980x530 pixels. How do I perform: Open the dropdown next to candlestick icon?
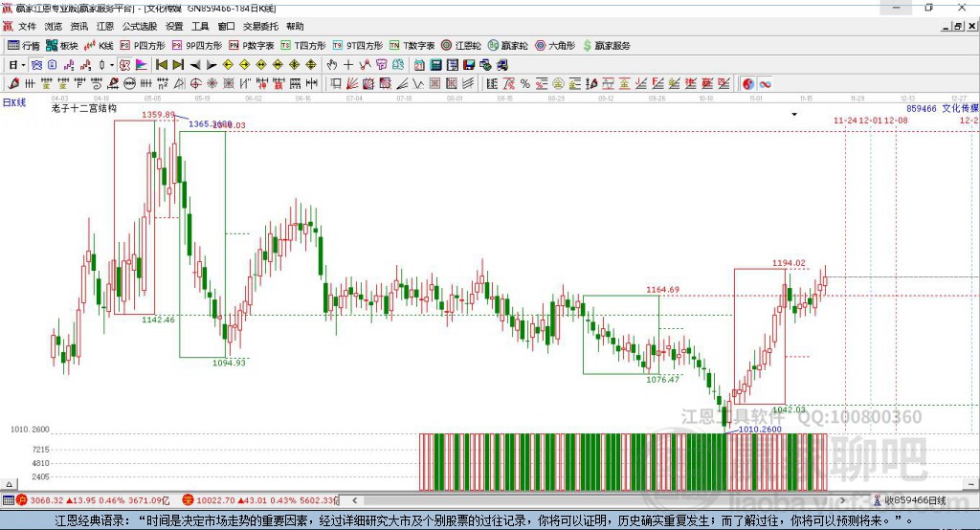click(x=112, y=65)
